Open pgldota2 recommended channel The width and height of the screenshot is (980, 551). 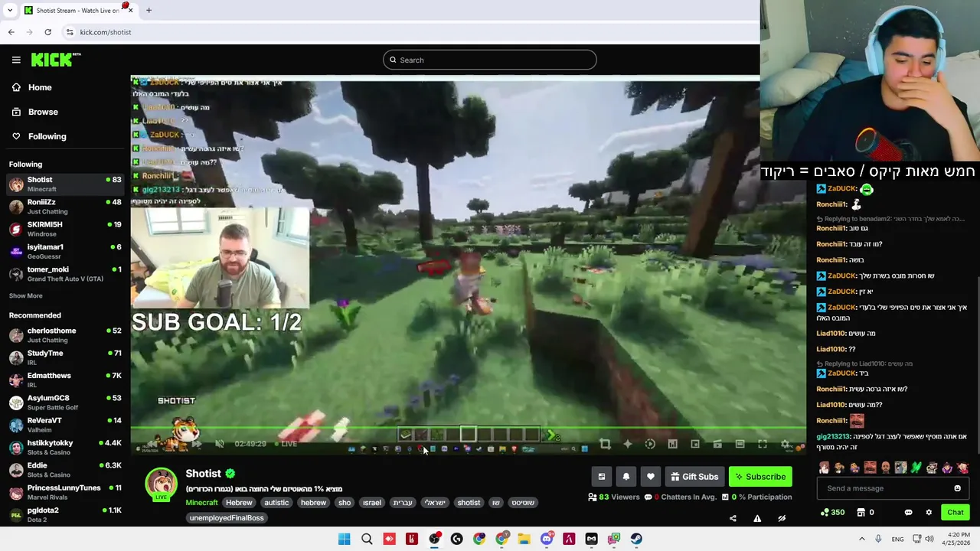[x=65, y=514]
